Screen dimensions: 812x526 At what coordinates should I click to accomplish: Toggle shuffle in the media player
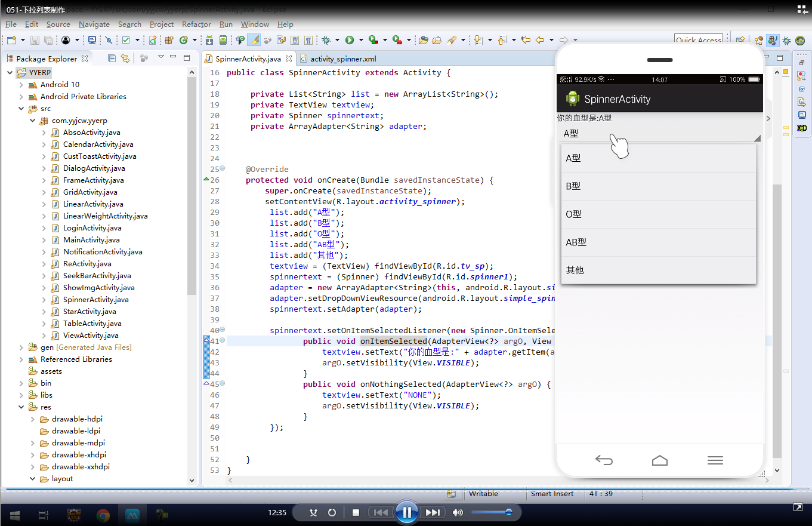point(314,512)
